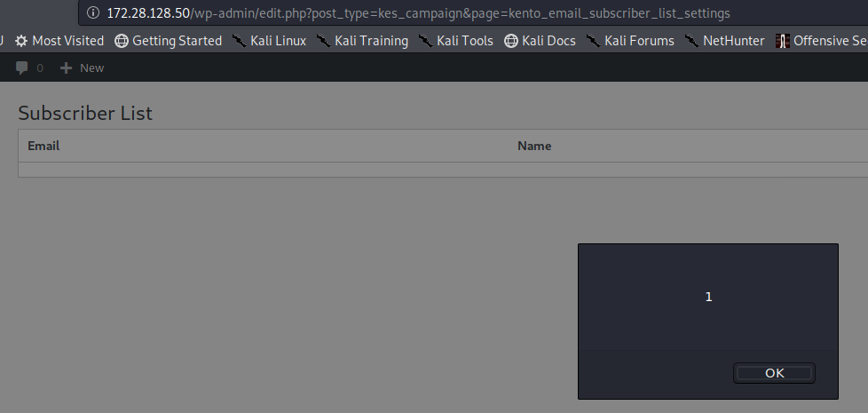
Task: Open the Offensive Security bookmark
Action: click(821, 41)
